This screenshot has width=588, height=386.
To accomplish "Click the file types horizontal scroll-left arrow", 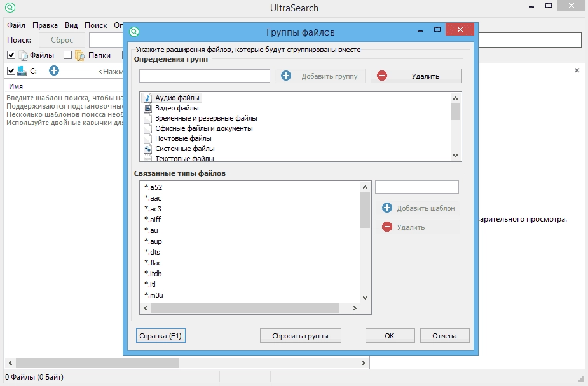I will coord(146,308).
